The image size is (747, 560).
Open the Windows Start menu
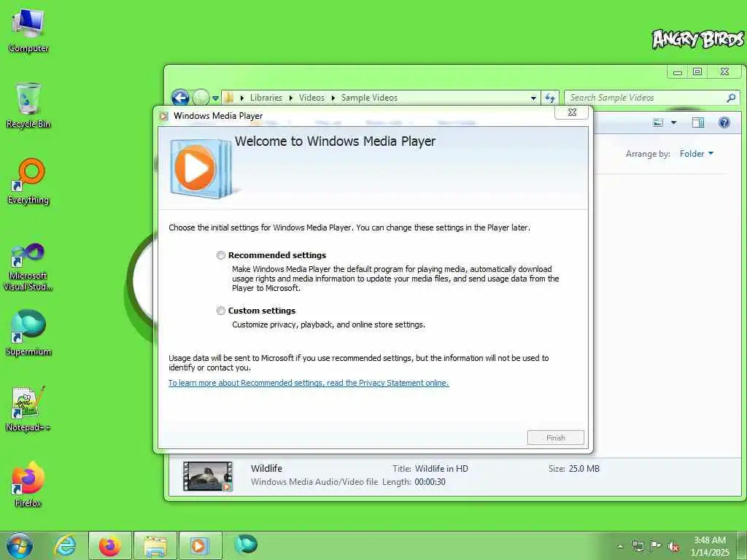point(20,545)
